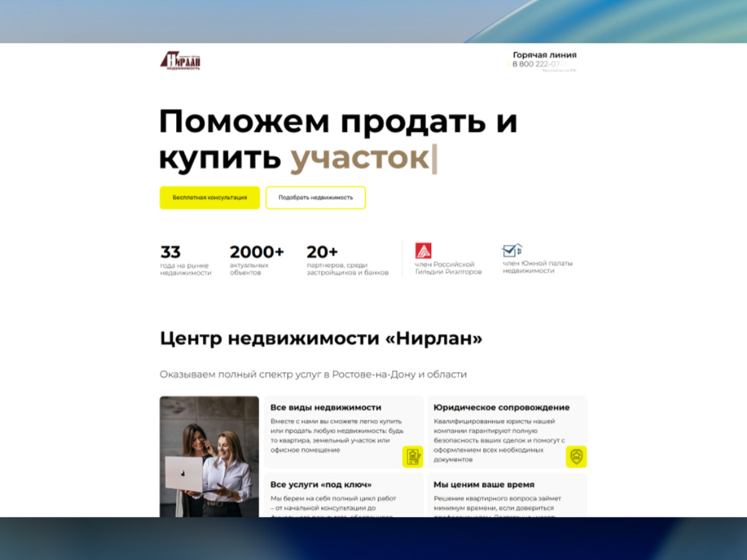This screenshot has height=560, width=747.
Task: Click the Нирлан недвижимость logo
Action: tap(181, 61)
